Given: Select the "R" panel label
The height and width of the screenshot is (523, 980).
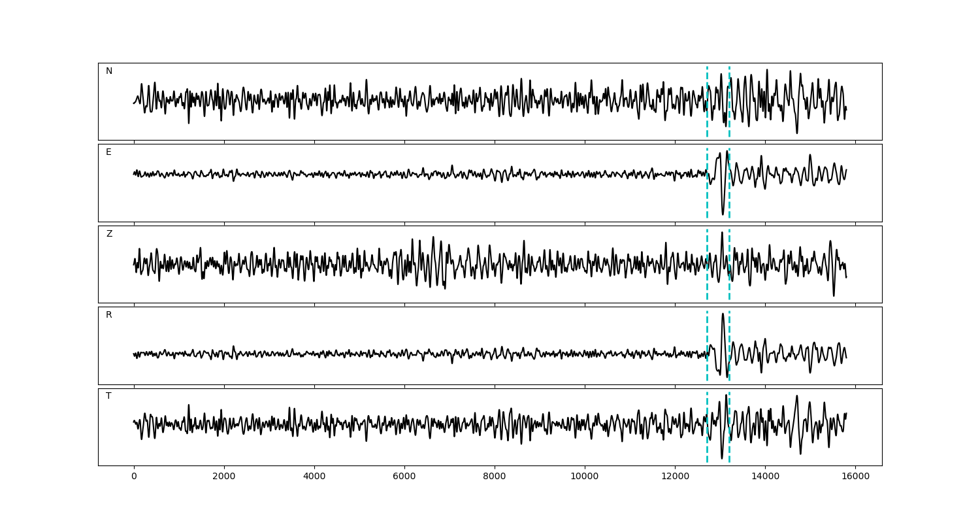Looking at the screenshot, I should (x=109, y=315).
